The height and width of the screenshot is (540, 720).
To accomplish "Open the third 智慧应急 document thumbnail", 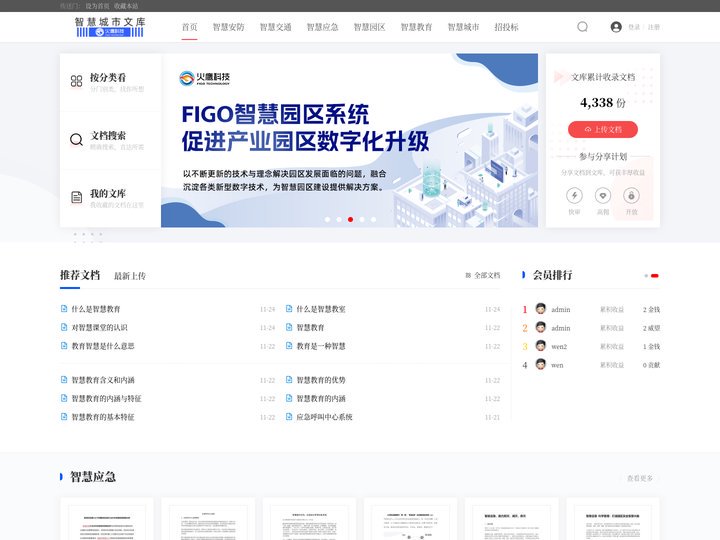I will (x=309, y=519).
